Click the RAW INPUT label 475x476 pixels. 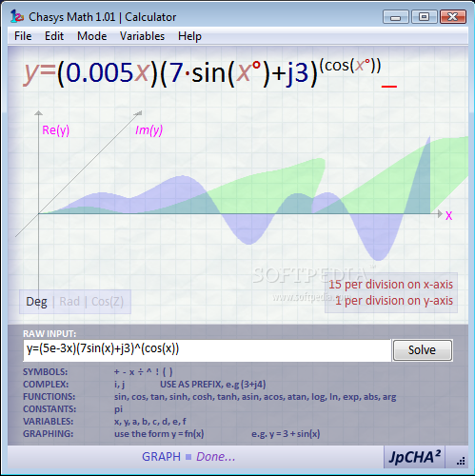49,333
